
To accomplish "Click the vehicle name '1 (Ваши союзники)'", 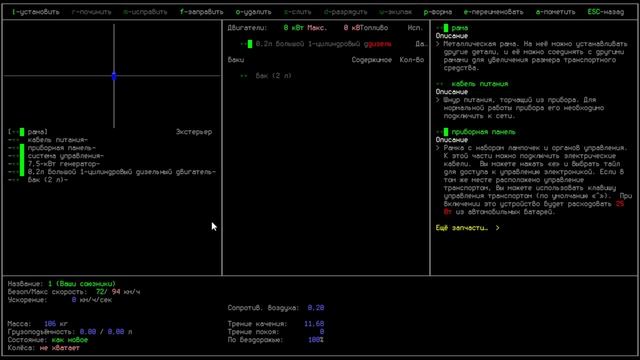I will [x=82, y=284].
